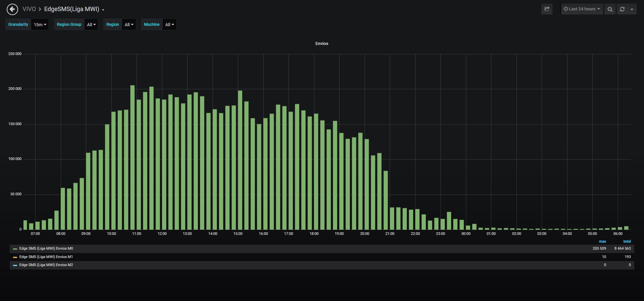Click the M1 total value 193
644x301 pixels.
[628, 257]
